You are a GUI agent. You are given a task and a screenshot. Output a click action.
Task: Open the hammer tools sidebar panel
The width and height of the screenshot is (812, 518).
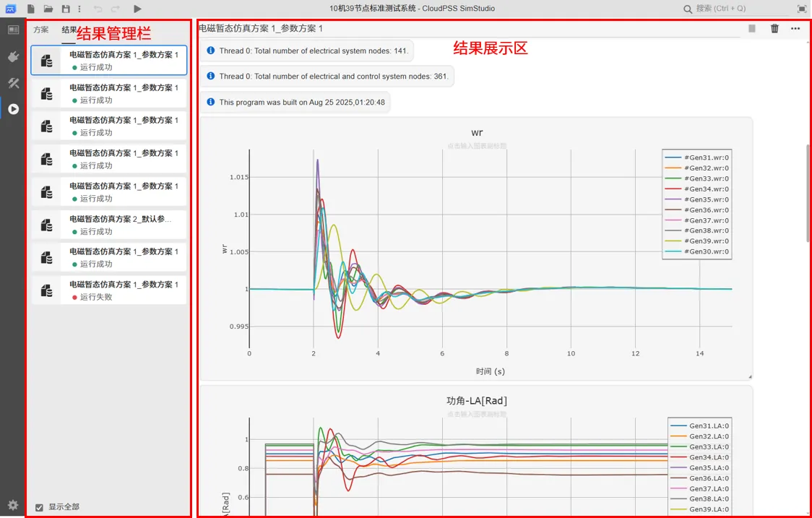pyautogui.click(x=13, y=83)
